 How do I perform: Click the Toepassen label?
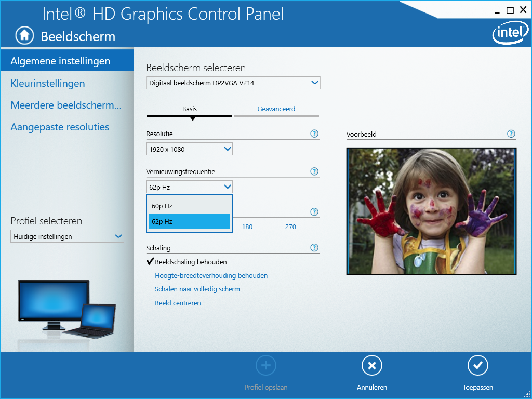[478, 388]
